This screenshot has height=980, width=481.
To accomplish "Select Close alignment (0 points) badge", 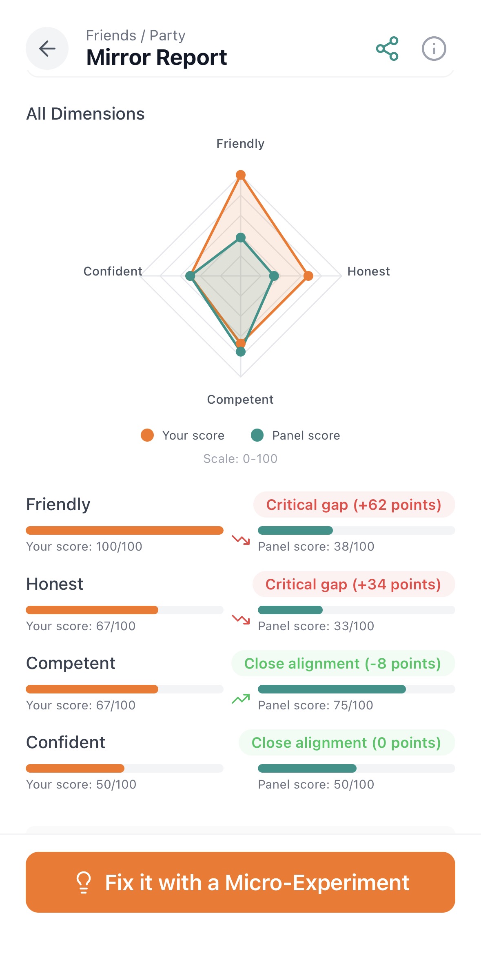I will click(346, 743).
